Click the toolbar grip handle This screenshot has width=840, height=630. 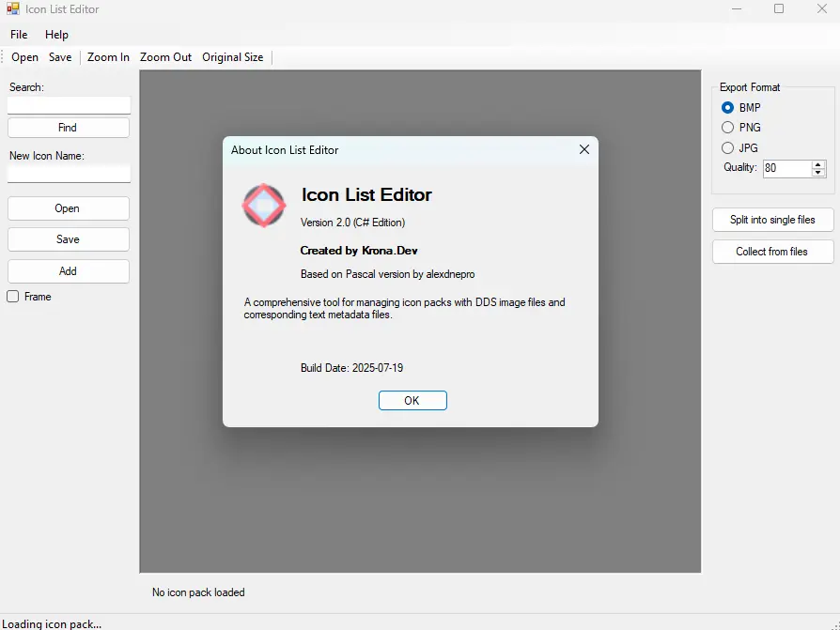point(3,57)
